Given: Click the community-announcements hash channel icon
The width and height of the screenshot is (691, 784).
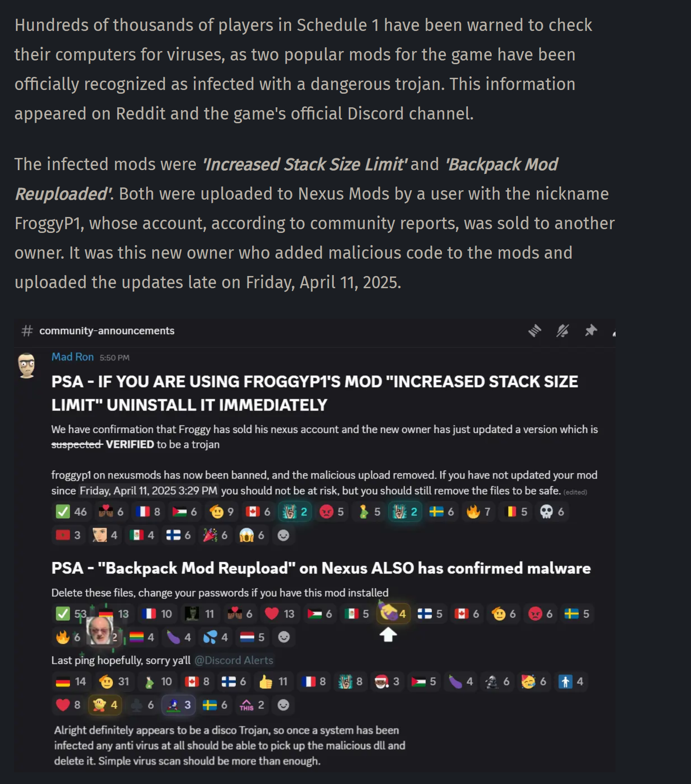Looking at the screenshot, I should click(x=27, y=331).
